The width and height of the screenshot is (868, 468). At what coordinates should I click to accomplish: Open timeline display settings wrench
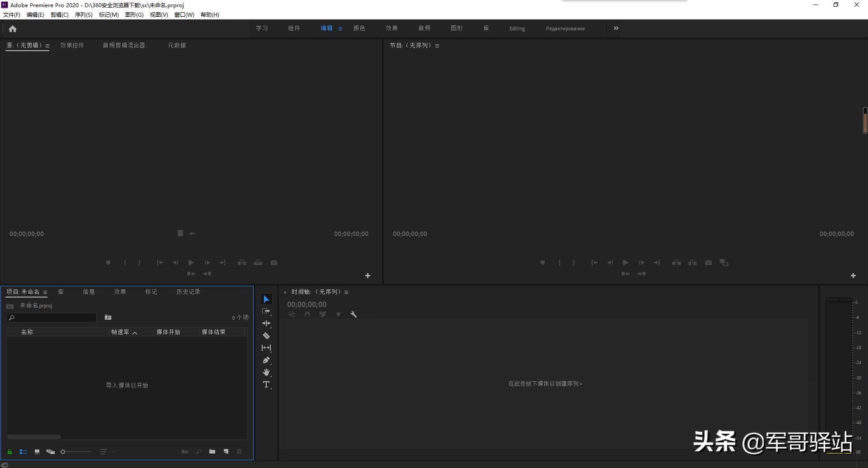click(354, 314)
